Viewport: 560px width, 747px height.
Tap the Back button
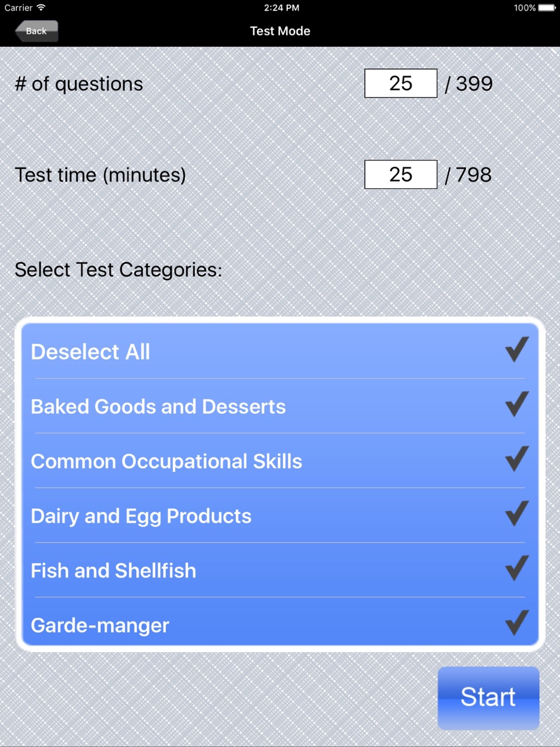(x=36, y=31)
